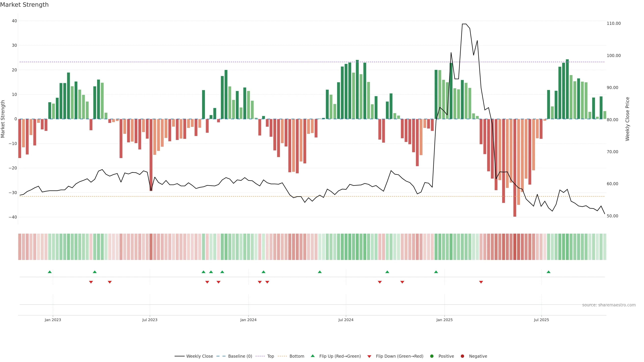Click the source: sharemaestro.com text
644x362 pixels.
pos(609,305)
